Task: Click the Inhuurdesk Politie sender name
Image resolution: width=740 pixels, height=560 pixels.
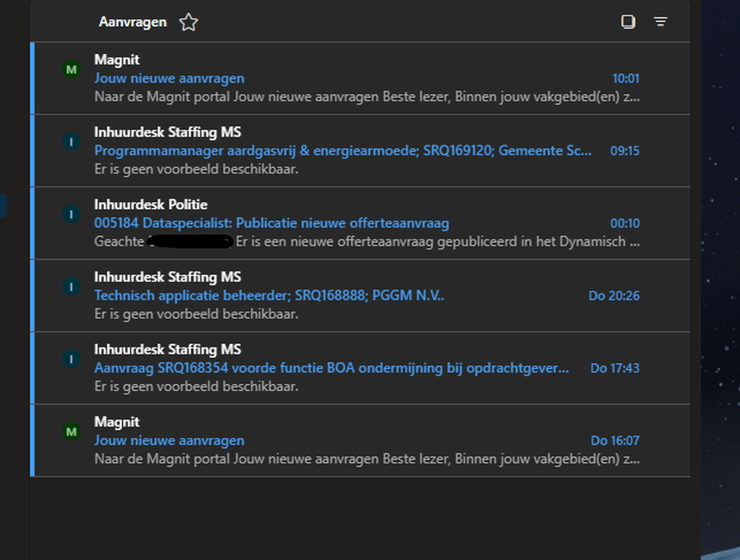Action: coord(151,205)
